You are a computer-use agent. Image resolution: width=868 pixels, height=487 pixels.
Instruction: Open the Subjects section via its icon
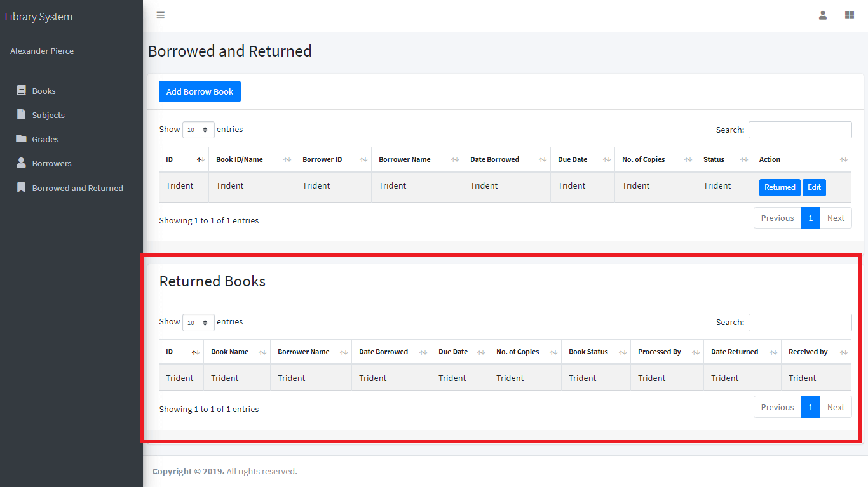click(20, 114)
